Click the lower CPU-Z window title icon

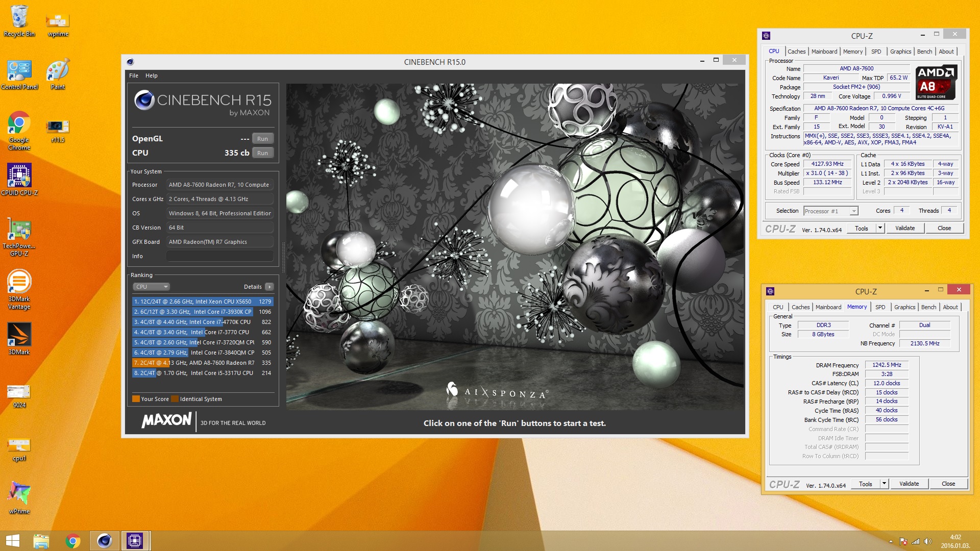point(770,291)
